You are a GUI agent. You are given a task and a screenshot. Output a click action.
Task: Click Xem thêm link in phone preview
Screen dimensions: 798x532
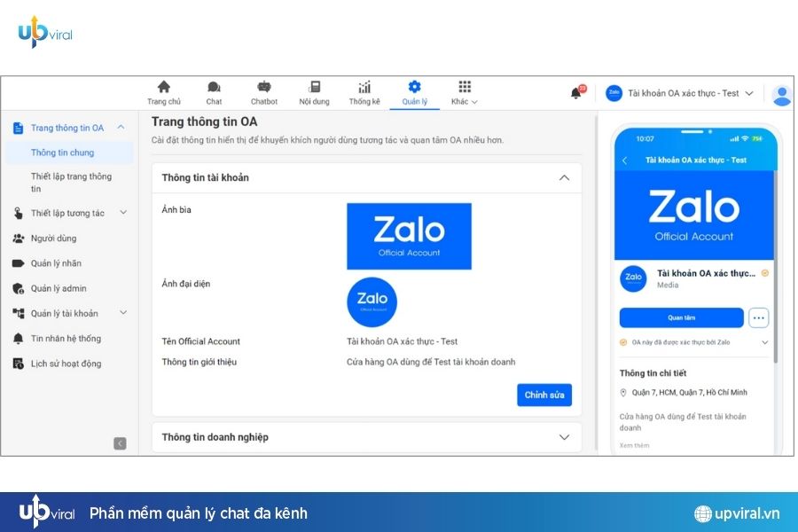tap(634, 445)
